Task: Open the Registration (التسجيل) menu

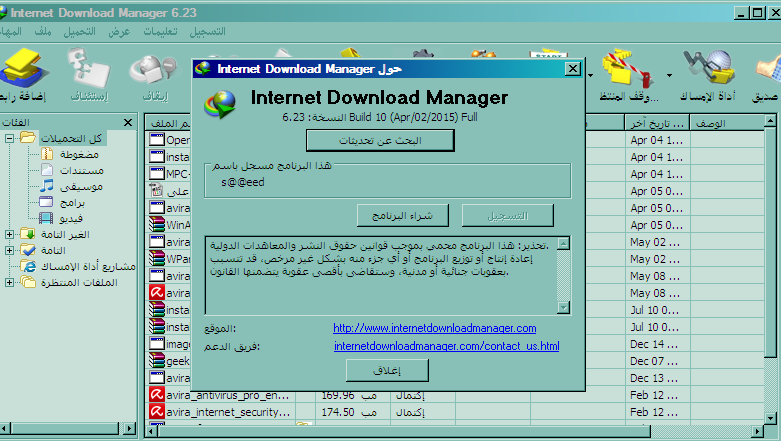Action: pyautogui.click(x=206, y=32)
